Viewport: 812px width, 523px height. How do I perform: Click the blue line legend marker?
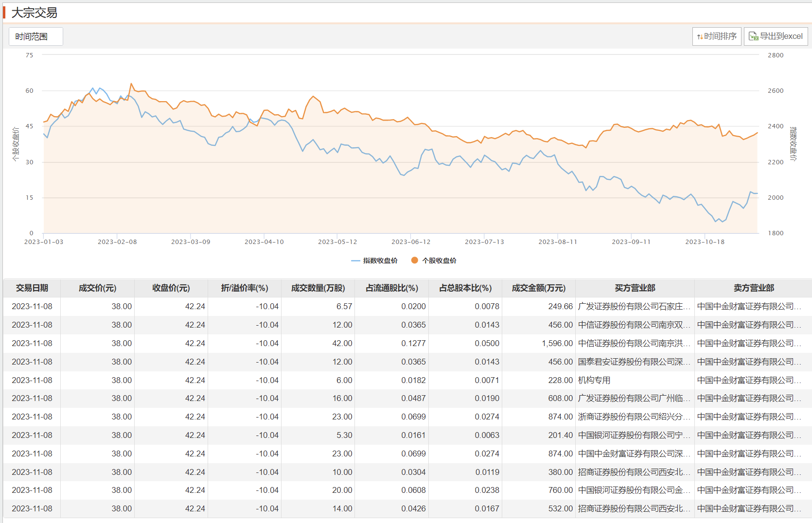355,261
